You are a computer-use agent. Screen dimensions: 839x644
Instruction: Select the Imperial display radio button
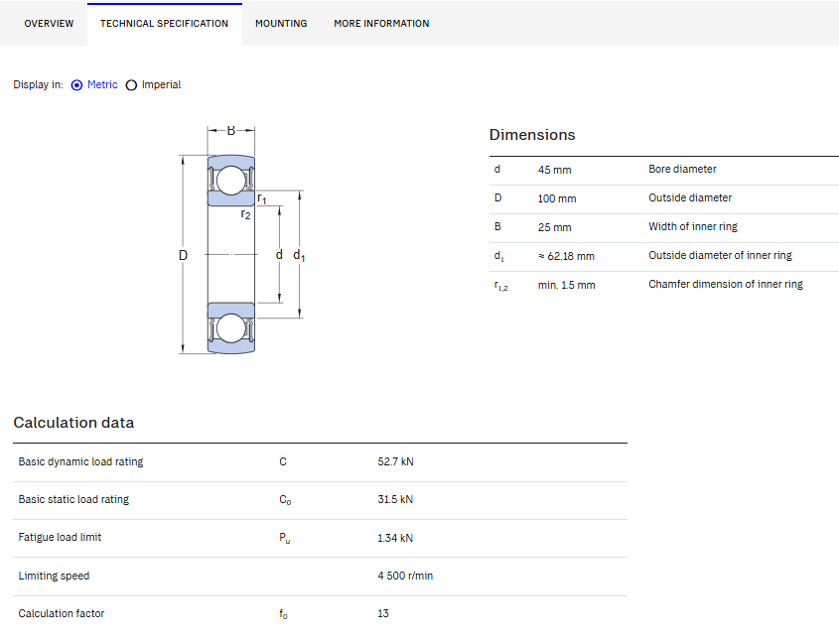click(131, 85)
